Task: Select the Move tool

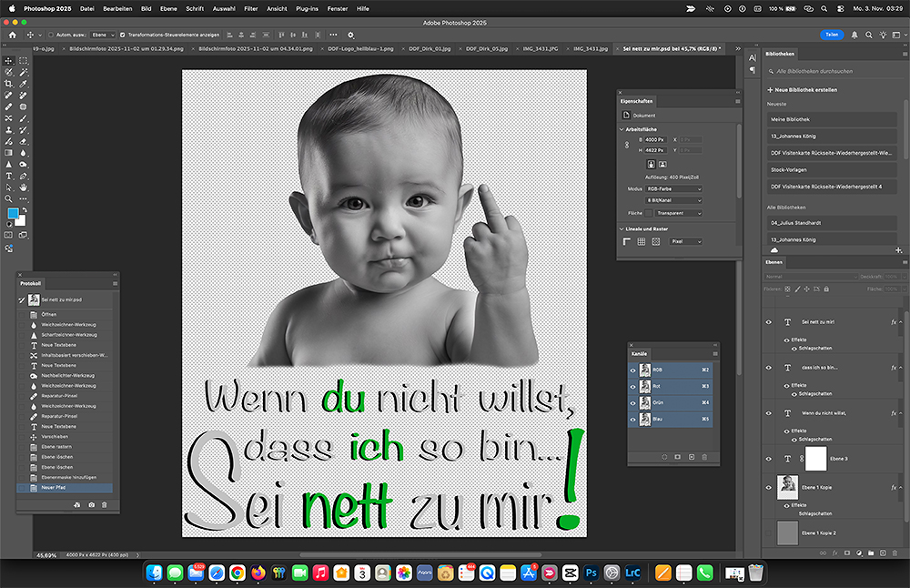Action: (x=8, y=60)
